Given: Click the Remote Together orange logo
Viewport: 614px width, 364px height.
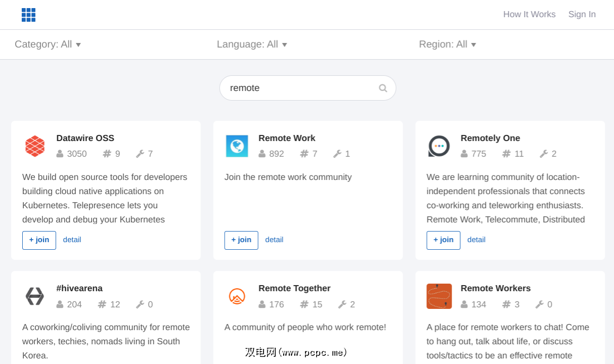Looking at the screenshot, I should coord(237,296).
